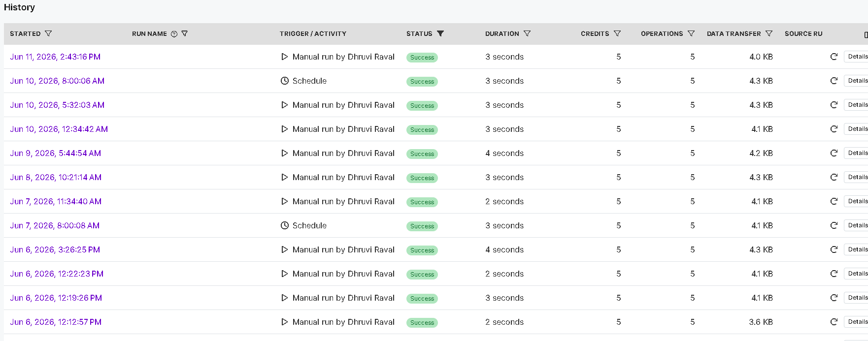
Task: Open run started Jun 11, 2026, 2:43:16 PM
Action: (x=55, y=57)
